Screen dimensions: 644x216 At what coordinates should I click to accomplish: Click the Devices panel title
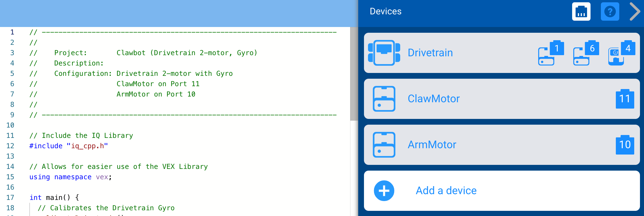386,11
